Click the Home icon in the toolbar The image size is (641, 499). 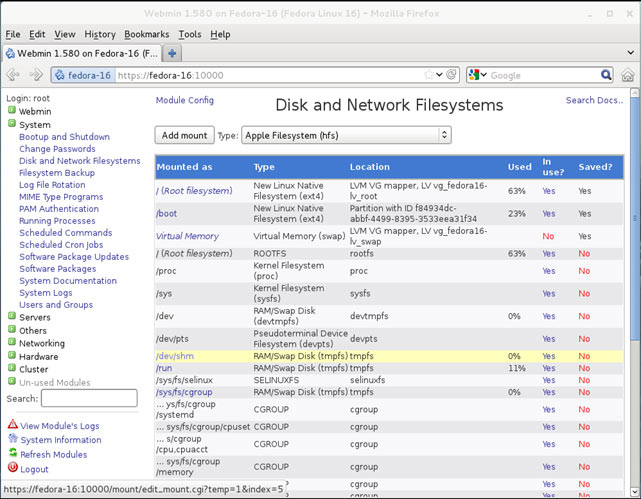pos(628,75)
